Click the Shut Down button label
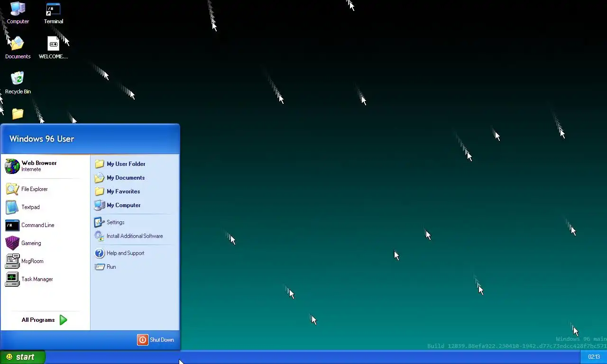Screen dimensions: 607x364 [162, 340]
